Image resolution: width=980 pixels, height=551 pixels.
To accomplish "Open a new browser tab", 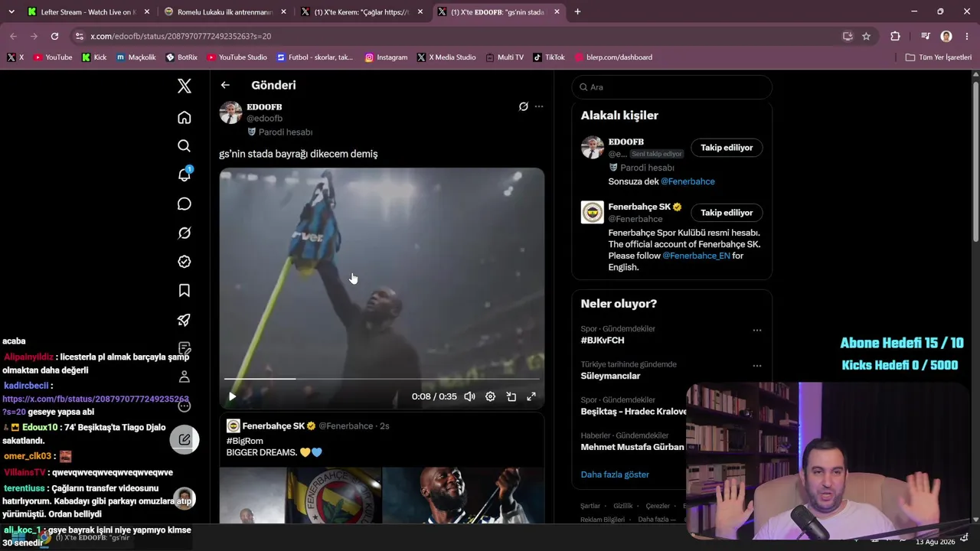I will coord(577,12).
